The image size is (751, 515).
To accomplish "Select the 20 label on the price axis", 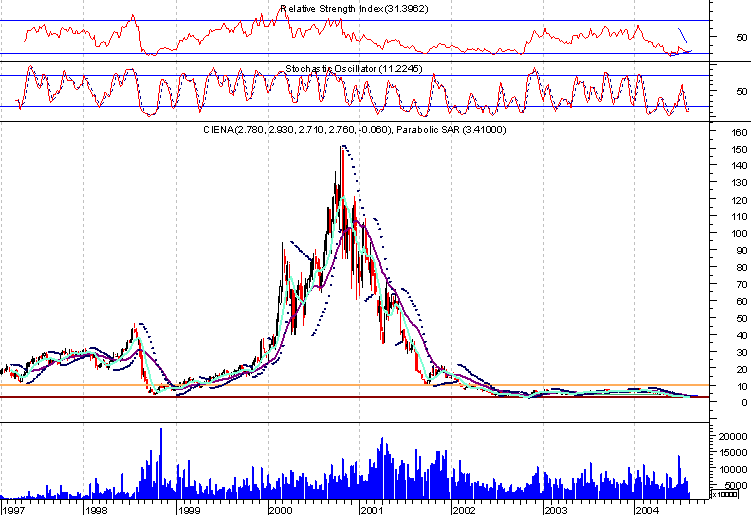I will pyautogui.click(x=741, y=369).
